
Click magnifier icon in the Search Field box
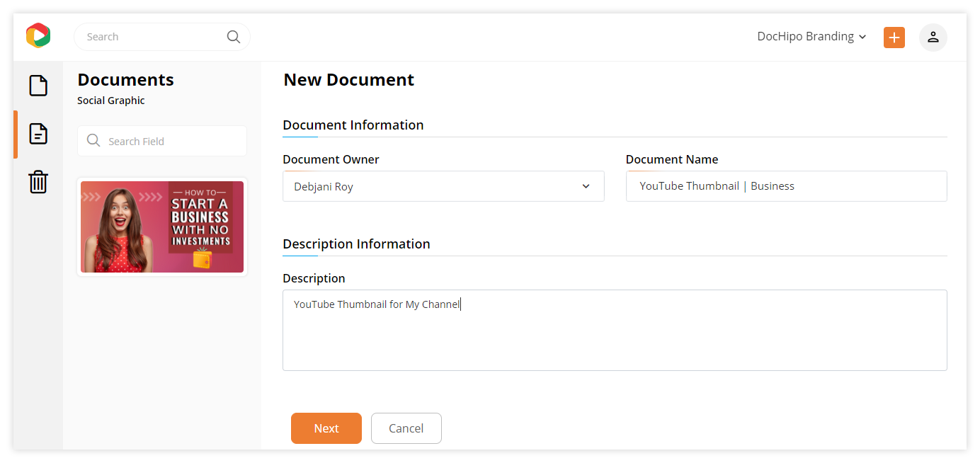(x=93, y=141)
